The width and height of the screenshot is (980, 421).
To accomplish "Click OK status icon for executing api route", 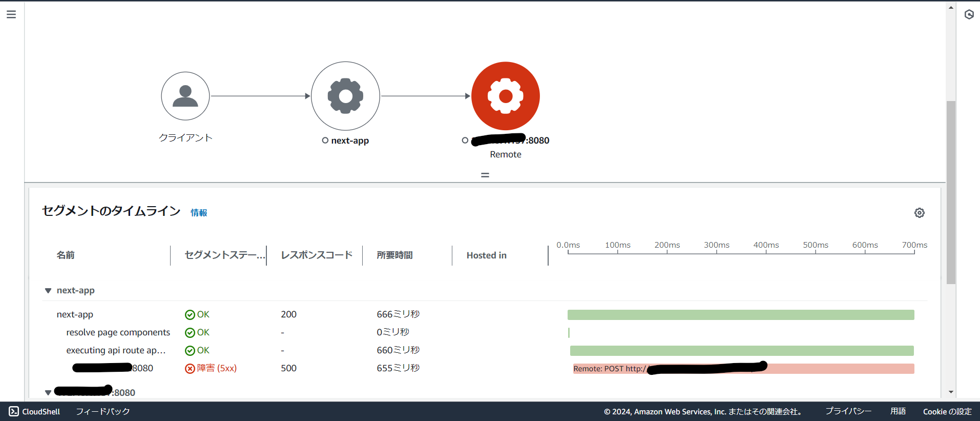I will (190, 351).
